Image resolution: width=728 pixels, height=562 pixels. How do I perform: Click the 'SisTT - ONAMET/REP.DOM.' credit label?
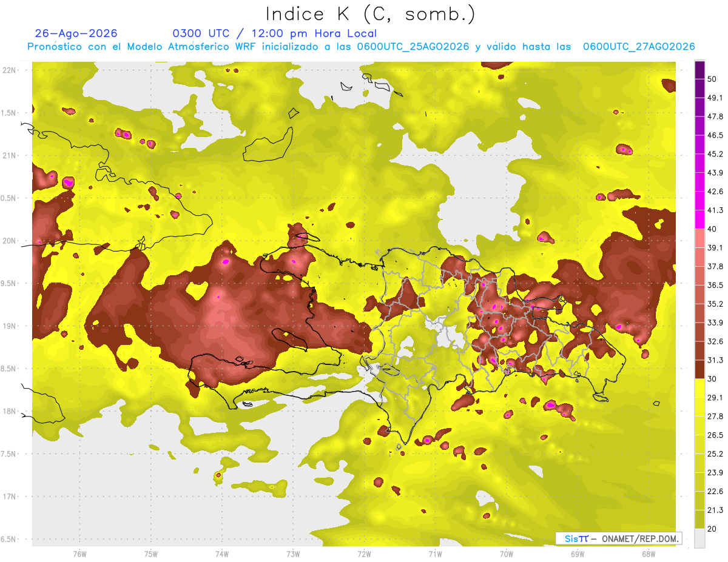(x=619, y=538)
